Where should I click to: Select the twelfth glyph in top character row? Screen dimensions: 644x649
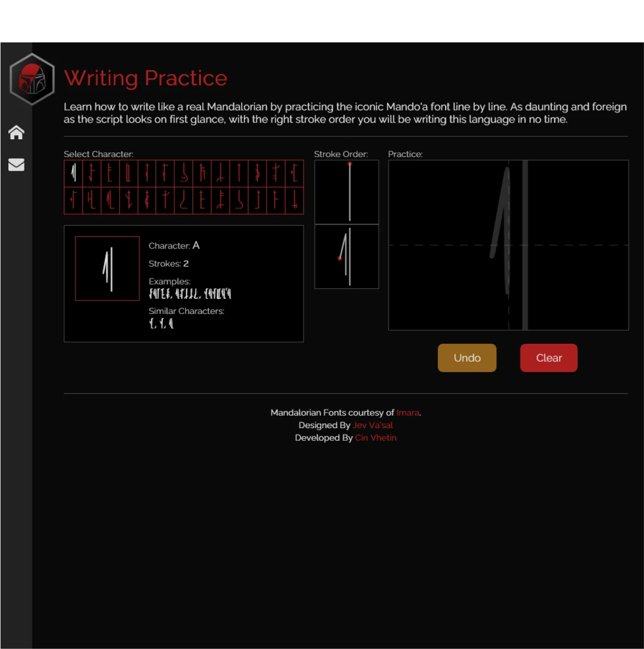click(x=275, y=173)
